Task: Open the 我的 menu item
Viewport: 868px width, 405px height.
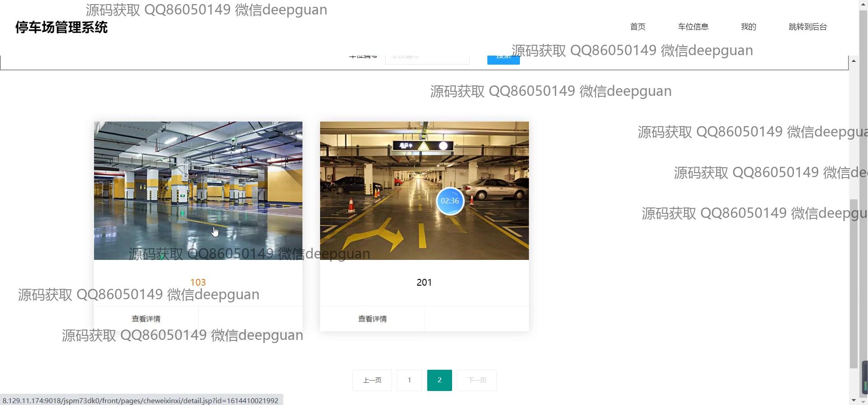Action: [x=748, y=27]
